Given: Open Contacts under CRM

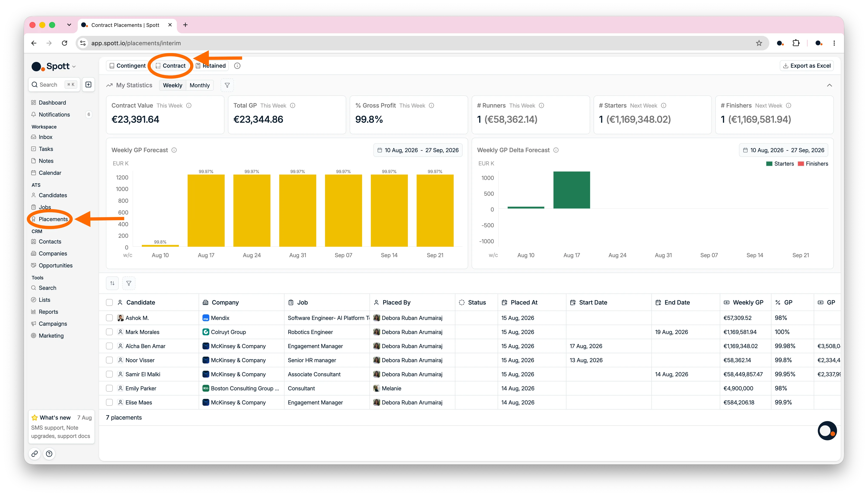Looking at the screenshot, I should click(50, 242).
